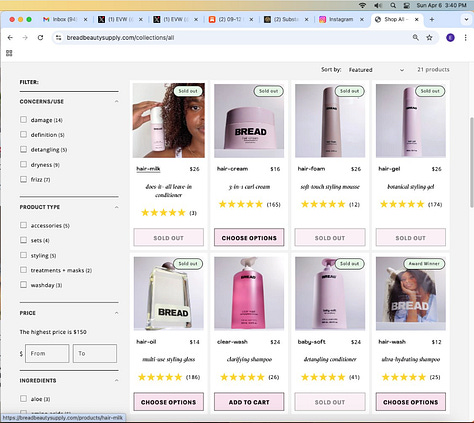The width and height of the screenshot is (474, 423).
Task: Open hair-wash Award Winner product image
Action: 411,293
